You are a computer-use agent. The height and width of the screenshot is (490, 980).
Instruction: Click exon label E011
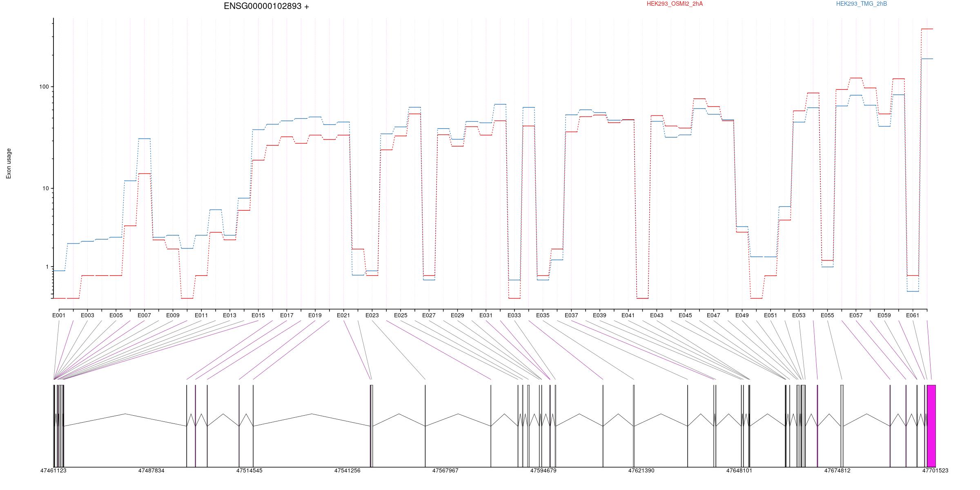click(201, 315)
